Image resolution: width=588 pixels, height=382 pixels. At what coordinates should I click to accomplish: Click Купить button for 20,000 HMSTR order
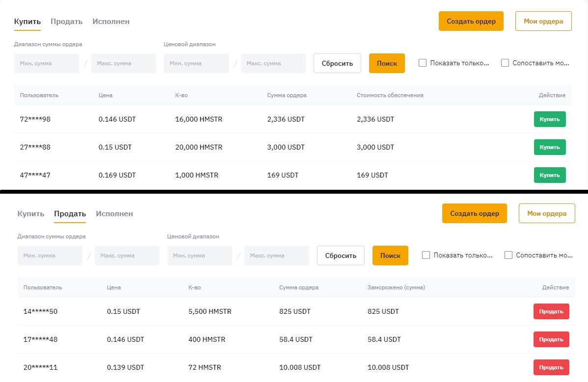[x=549, y=147]
